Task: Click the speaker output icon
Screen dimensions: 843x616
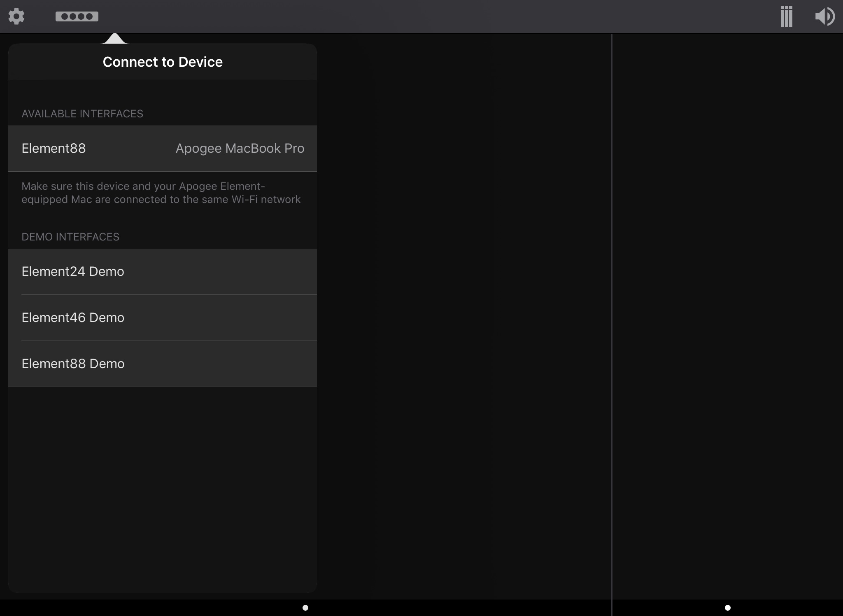Action: 824,16
